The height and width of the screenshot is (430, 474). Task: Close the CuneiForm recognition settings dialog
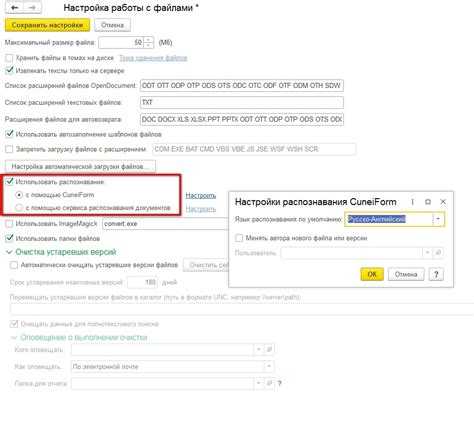(x=443, y=202)
